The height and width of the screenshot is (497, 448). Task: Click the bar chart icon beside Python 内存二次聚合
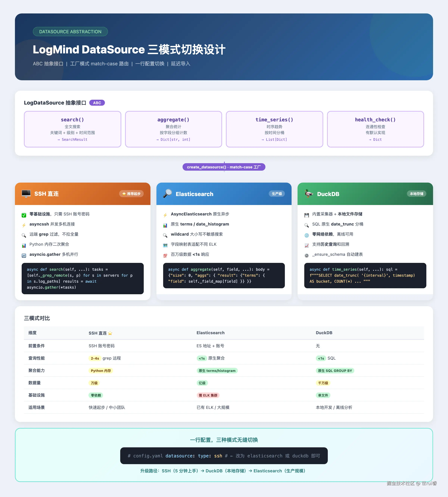coord(24,246)
